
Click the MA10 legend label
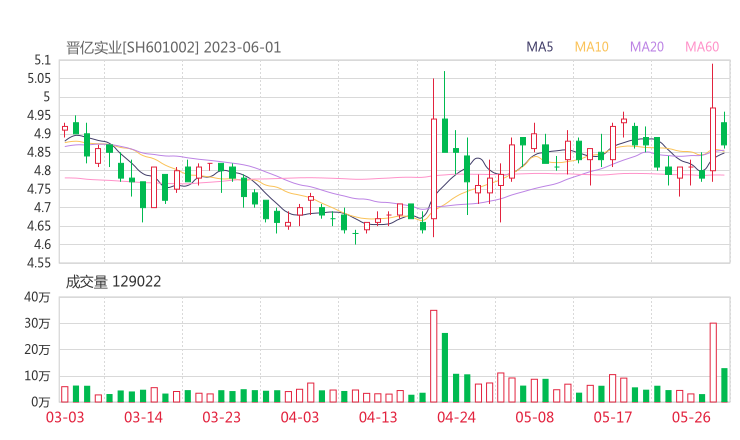point(591,47)
